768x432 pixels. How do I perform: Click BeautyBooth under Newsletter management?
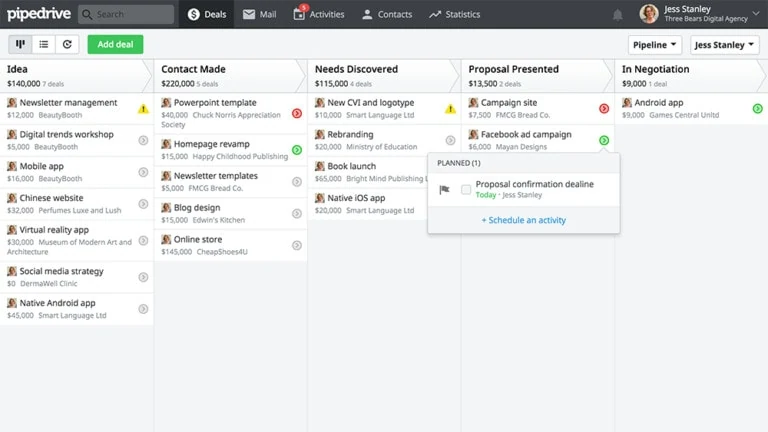[x=60, y=115]
